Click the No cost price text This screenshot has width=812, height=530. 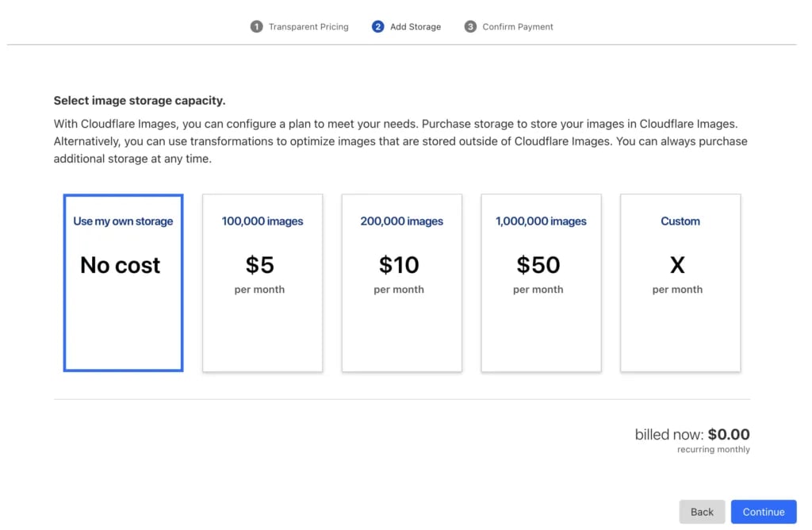tap(121, 265)
